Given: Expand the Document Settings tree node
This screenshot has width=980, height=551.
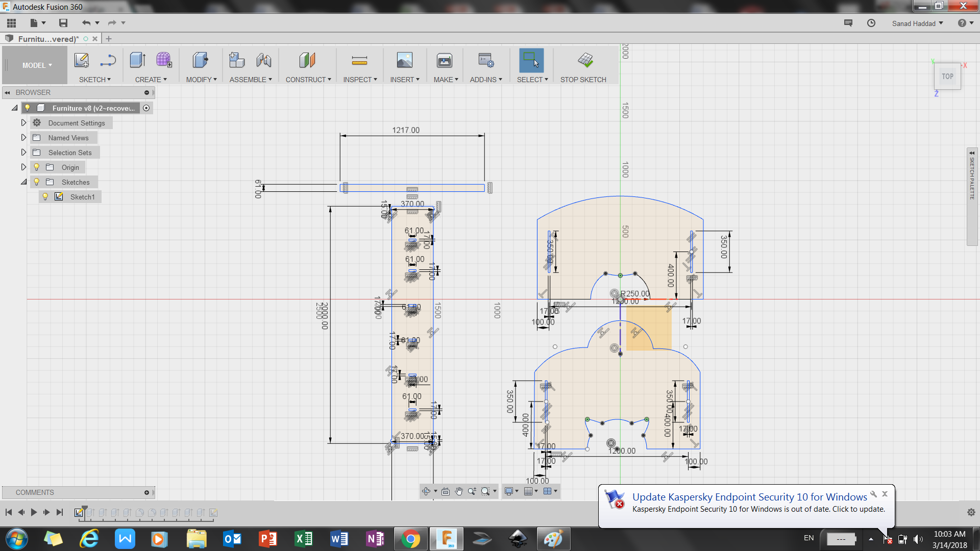Looking at the screenshot, I should point(23,123).
